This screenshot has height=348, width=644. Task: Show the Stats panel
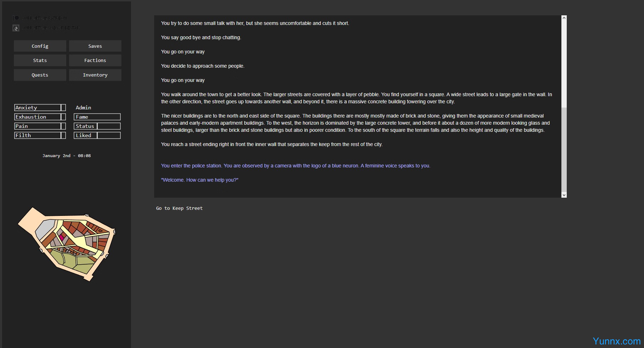40,60
